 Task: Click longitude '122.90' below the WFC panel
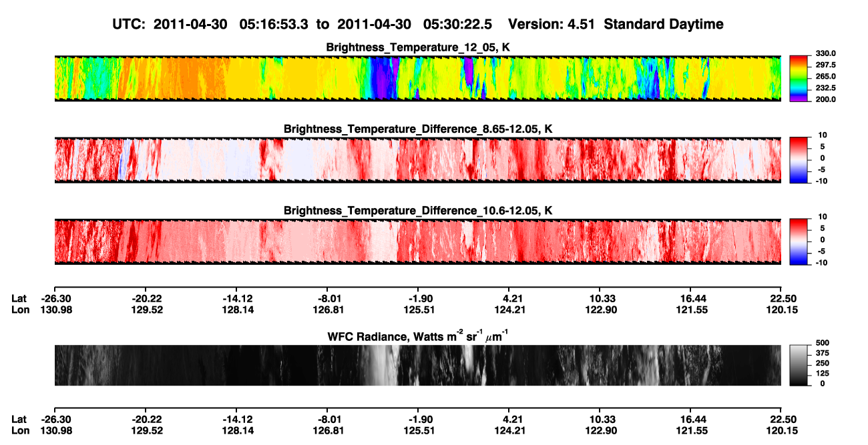pos(602,430)
